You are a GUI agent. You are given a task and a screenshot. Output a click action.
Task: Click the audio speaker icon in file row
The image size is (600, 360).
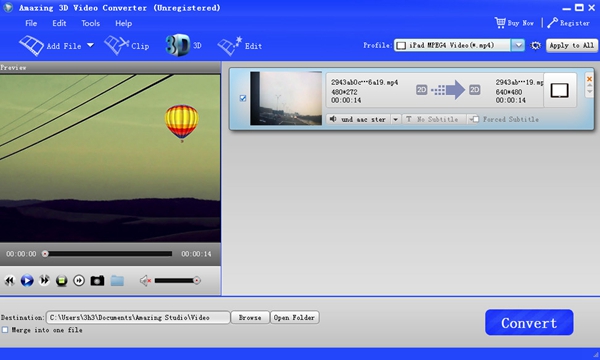[x=333, y=119]
